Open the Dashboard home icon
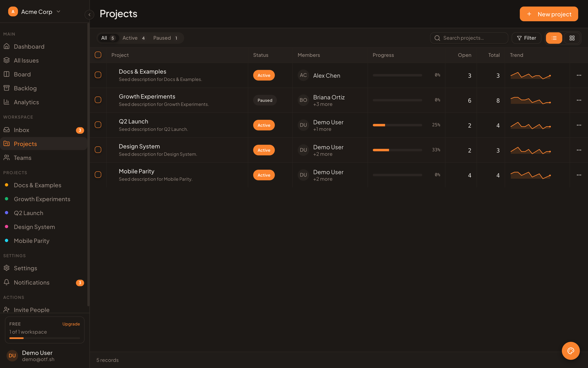588x368 pixels. click(x=7, y=46)
